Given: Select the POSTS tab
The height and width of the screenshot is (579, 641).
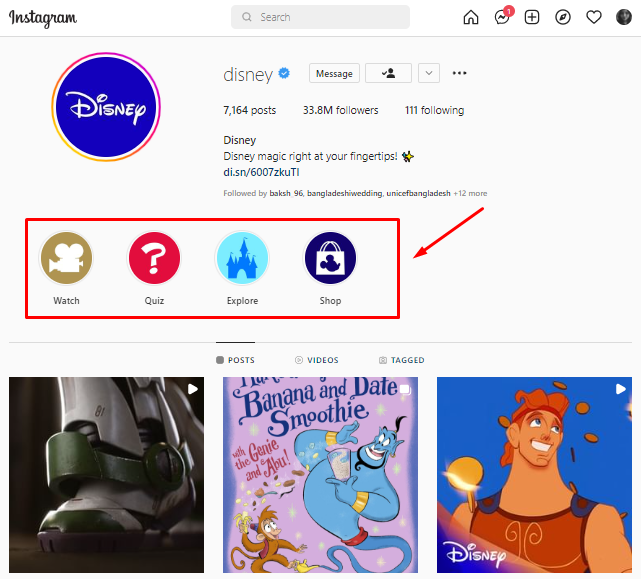Looking at the screenshot, I should (x=235, y=360).
